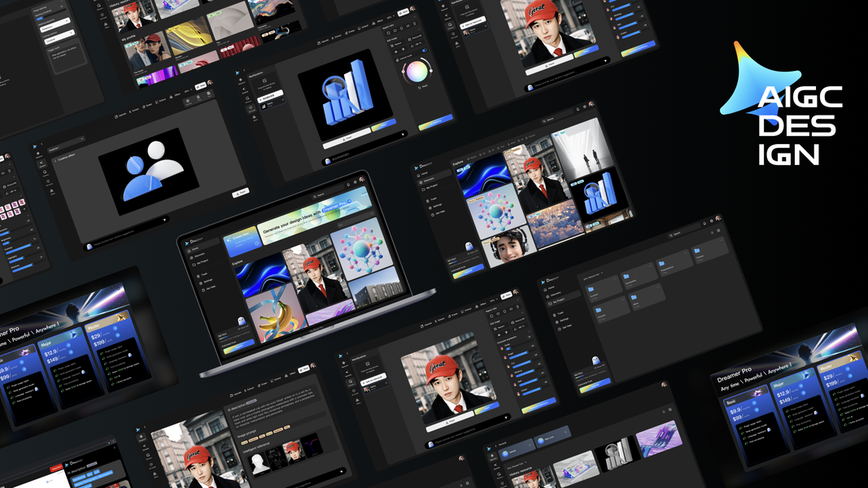Toggle the blue switch in the bar chart editor
Viewport: 868px width, 488px height.
coord(425,50)
